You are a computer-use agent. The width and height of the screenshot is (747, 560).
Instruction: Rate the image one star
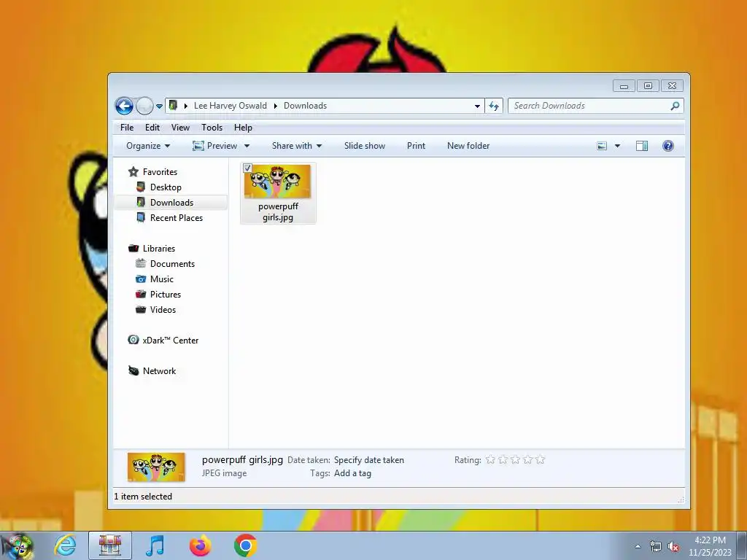[x=490, y=459]
